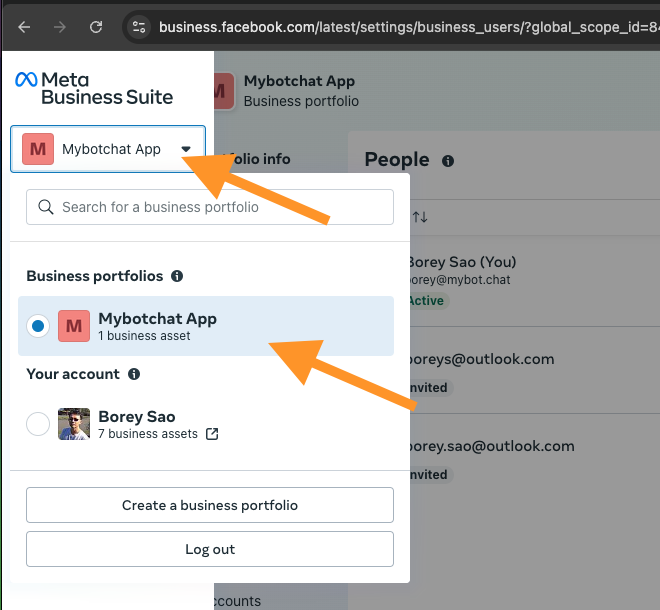Select the Mybotchat App radio button
The width and height of the screenshot is (660, 610).
pos(38,326)
